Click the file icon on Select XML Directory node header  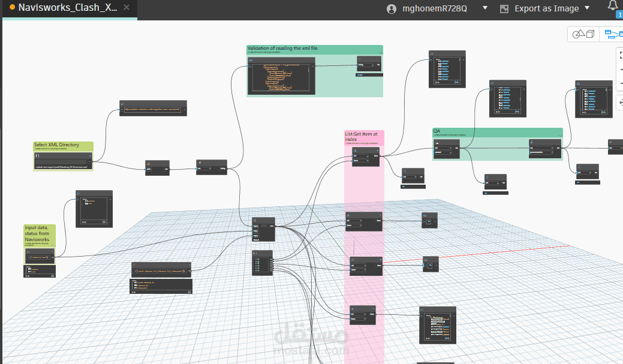37,156
